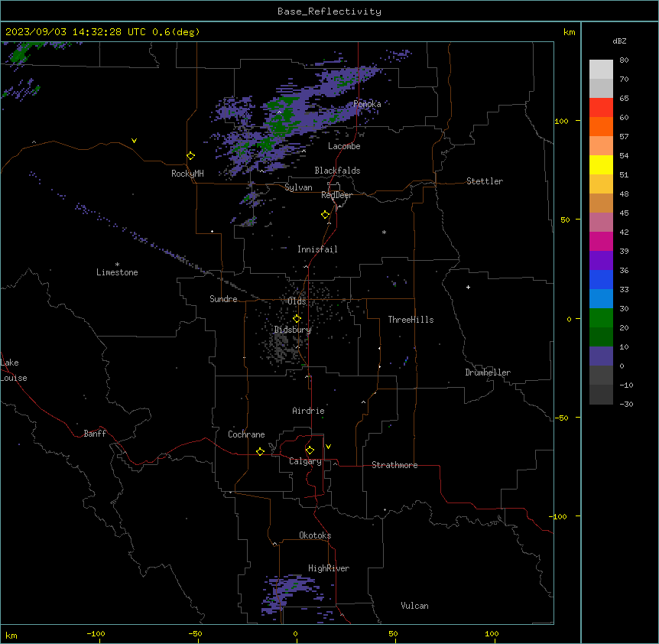Click the legend value 80
The height and width of the screenshot is (644, 659).
click(x=624, y=60)
